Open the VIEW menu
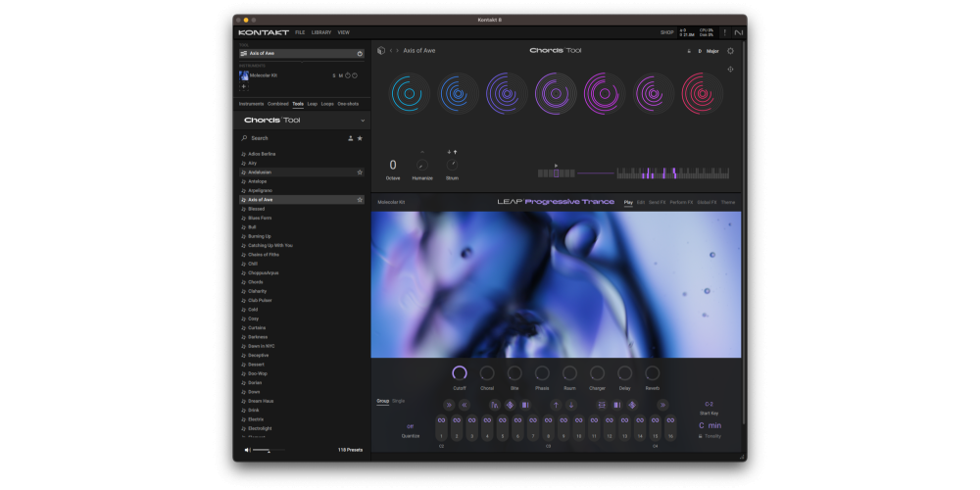Image resolution: width=980 pixels, height=490 pixels. coord(343,32)
